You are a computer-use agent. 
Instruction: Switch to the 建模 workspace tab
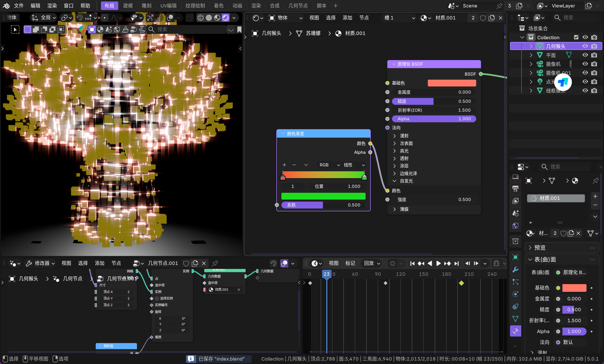coord(128,6)
